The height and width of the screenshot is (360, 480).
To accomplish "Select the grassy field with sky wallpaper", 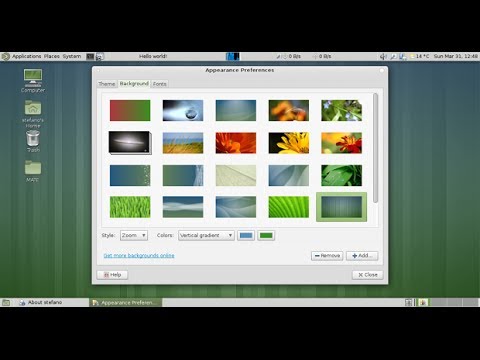I will [x=183, y=143].
